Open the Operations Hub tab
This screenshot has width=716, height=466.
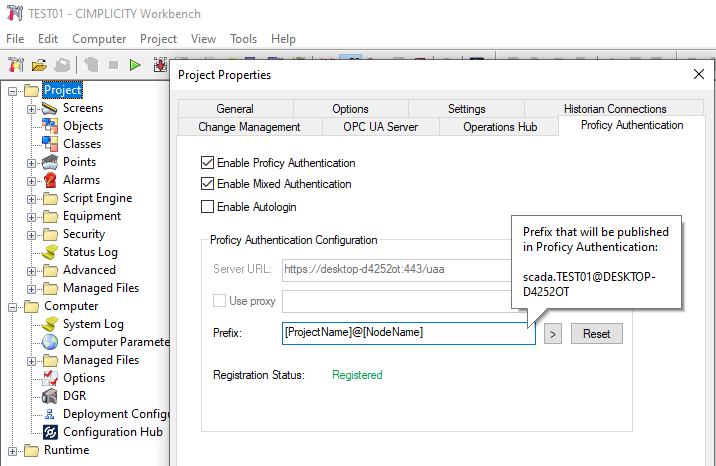500,126
